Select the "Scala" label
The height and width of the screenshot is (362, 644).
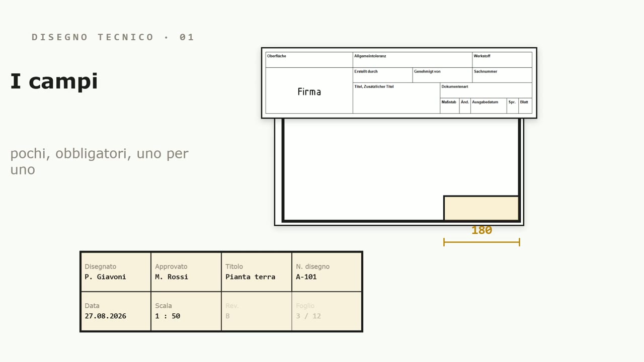164,306
